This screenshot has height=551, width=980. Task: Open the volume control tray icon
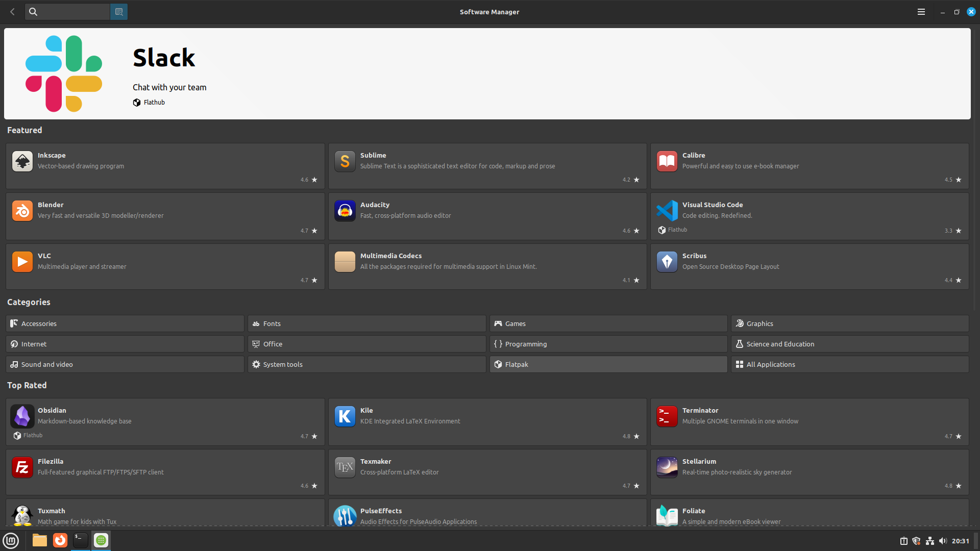click(x=943, y=541)
